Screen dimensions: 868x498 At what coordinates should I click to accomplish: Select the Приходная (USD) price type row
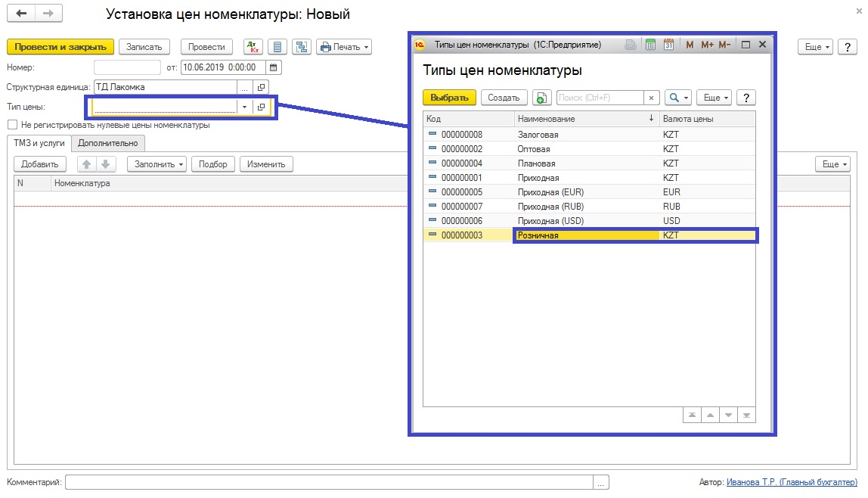point(590,221)
